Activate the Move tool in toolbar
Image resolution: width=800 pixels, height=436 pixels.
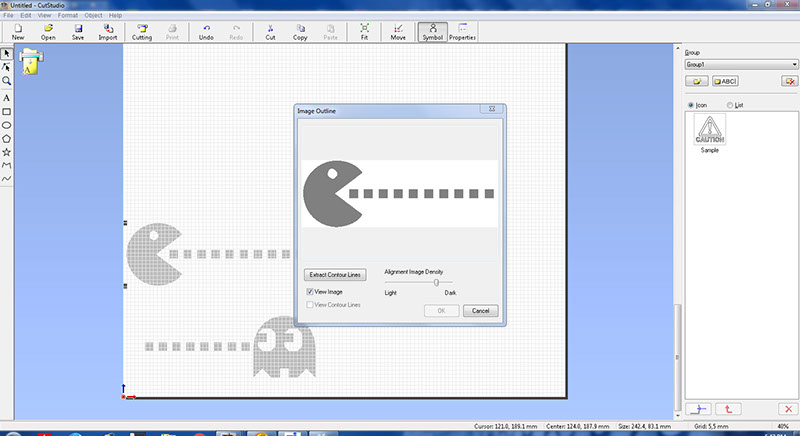[398, 32]
